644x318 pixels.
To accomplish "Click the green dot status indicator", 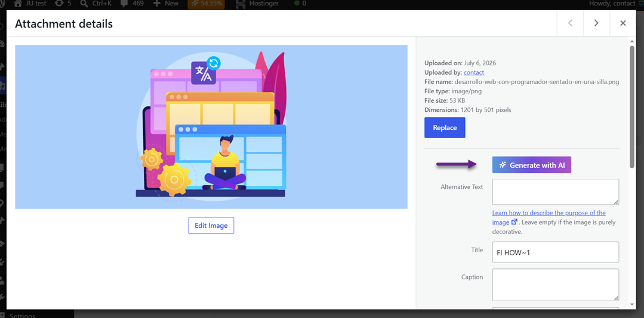I will [x=297, y=4].
